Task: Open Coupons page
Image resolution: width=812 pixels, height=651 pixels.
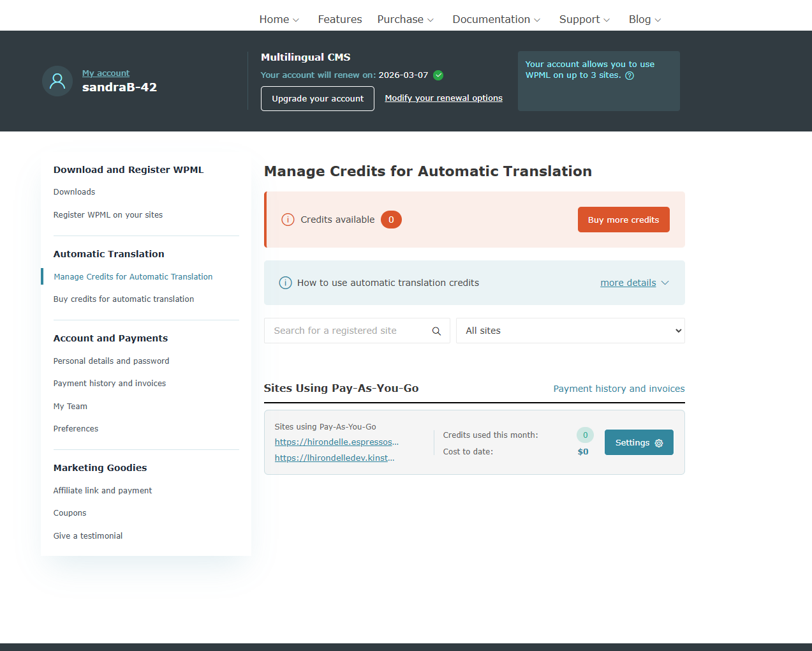Action: pos(70,513)
